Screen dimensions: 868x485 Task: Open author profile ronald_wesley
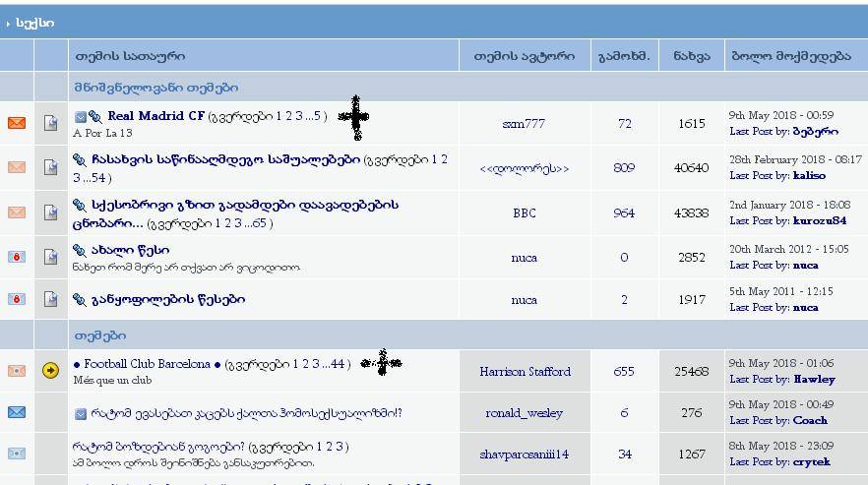tap(525, 413)
